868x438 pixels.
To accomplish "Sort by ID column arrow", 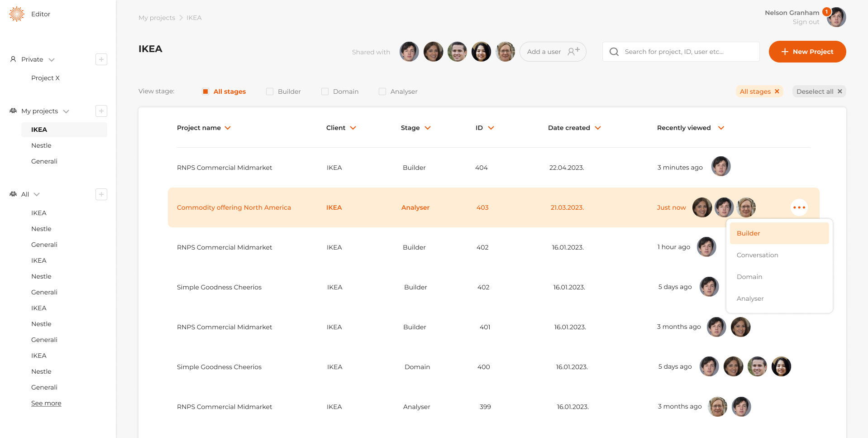I will click(x=491, y=128).
